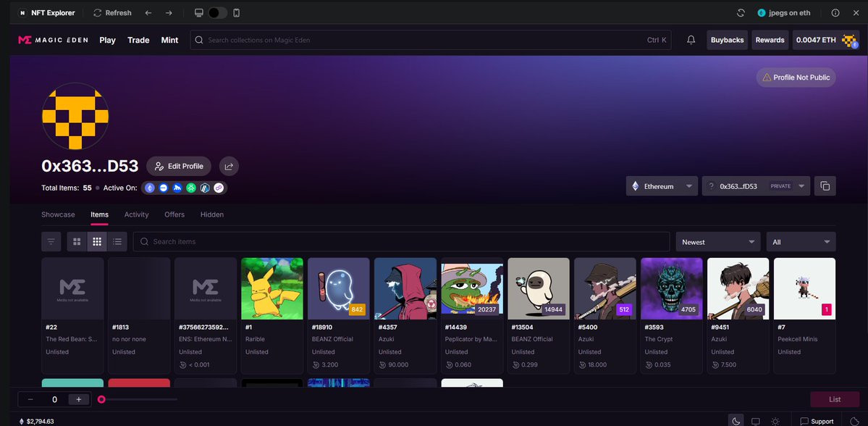Go back with the left arrow

coord(148,13)
